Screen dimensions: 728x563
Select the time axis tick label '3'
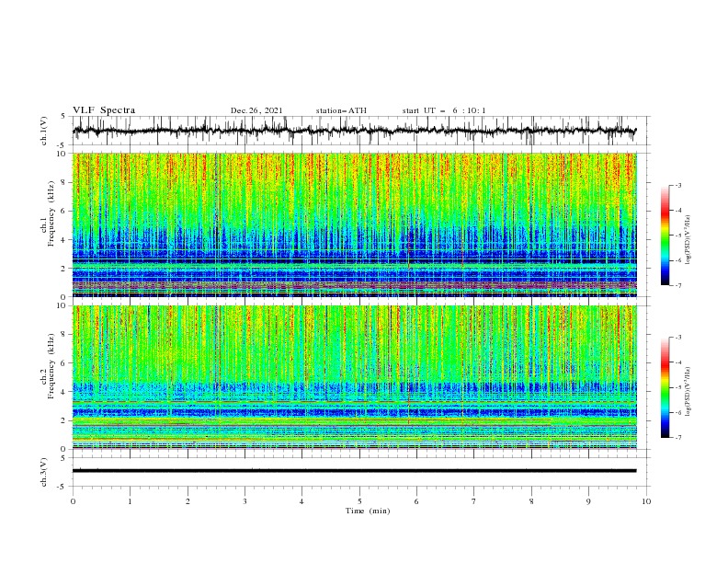(x=245, y=501)
